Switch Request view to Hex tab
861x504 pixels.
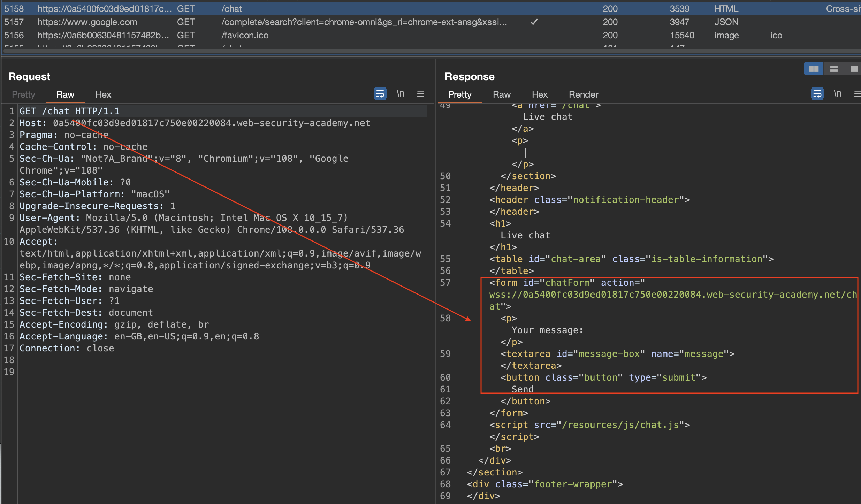tap(103, 94)
